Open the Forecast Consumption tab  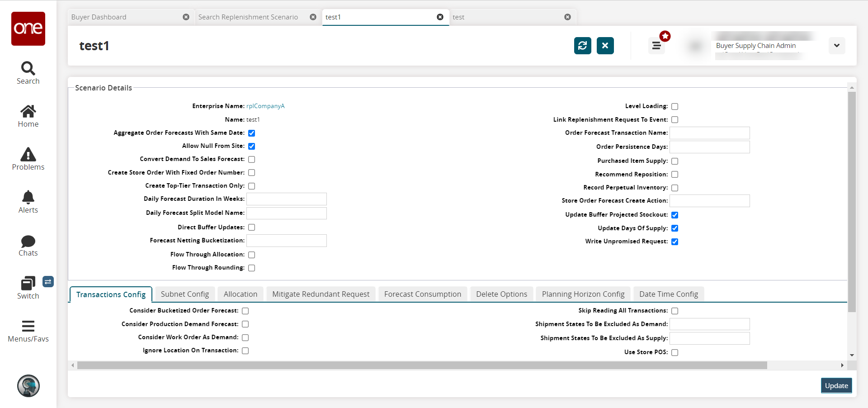[423, 294]
